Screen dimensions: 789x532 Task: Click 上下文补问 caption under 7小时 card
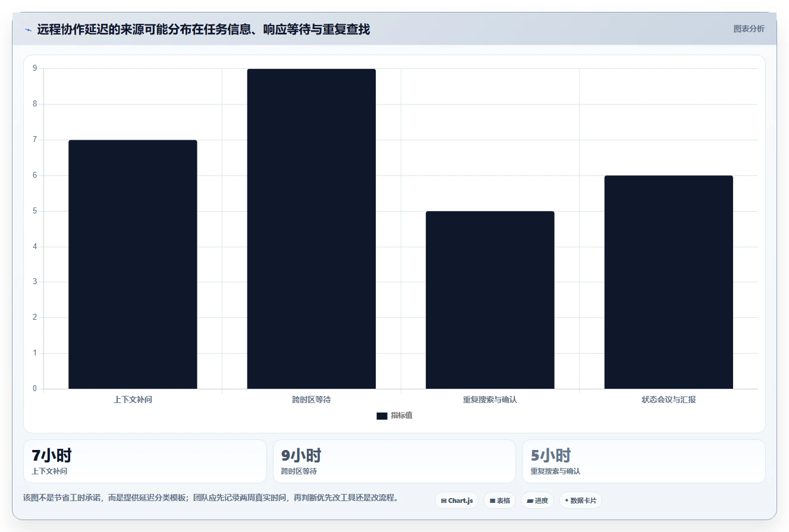(49, 471)
